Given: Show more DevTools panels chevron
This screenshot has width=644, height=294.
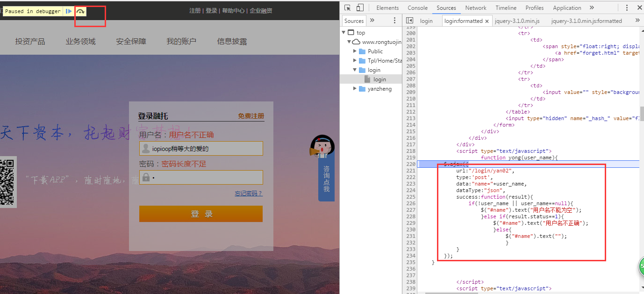Looking at the screenshot, I should [592, 7].
